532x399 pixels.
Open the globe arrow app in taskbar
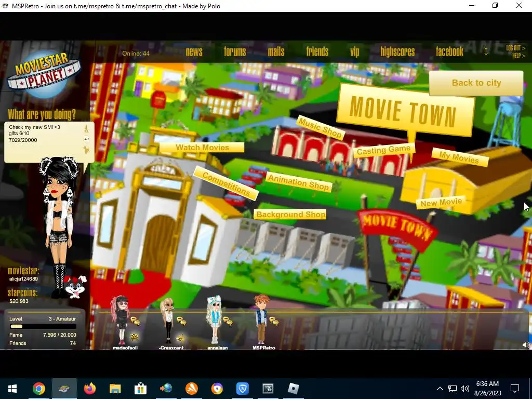point(166,389)
